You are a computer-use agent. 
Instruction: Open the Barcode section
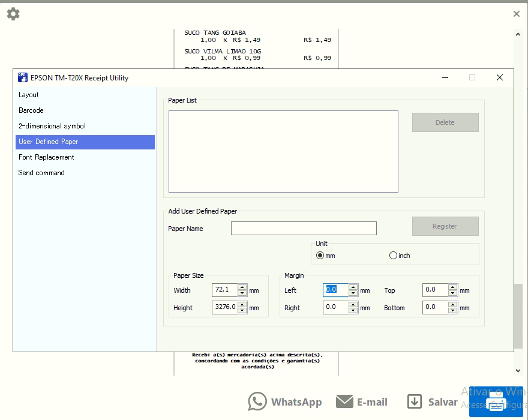pyautogui.click(x=31, y=110)
